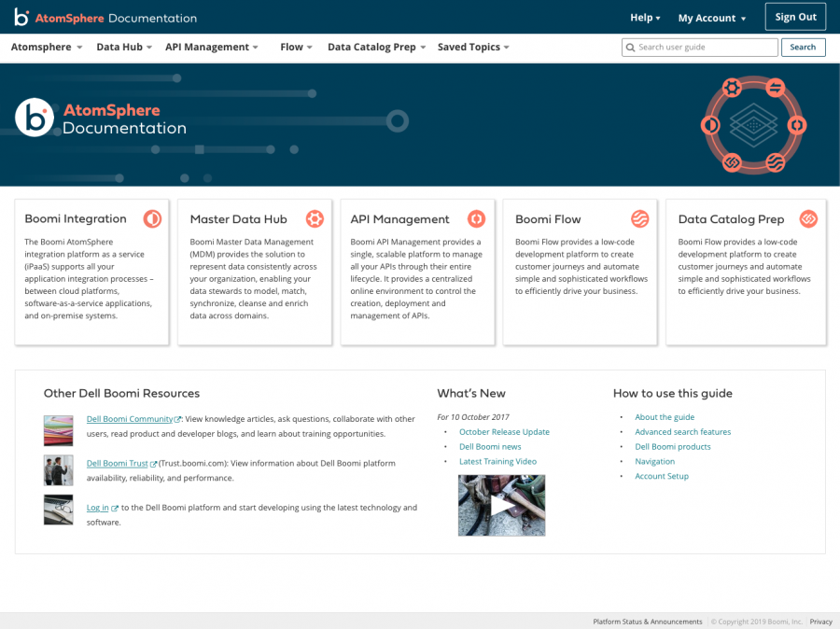The height and width of the screenshot is (629, 840).
Task: Open About the guide link
Action: coord(665,417)
